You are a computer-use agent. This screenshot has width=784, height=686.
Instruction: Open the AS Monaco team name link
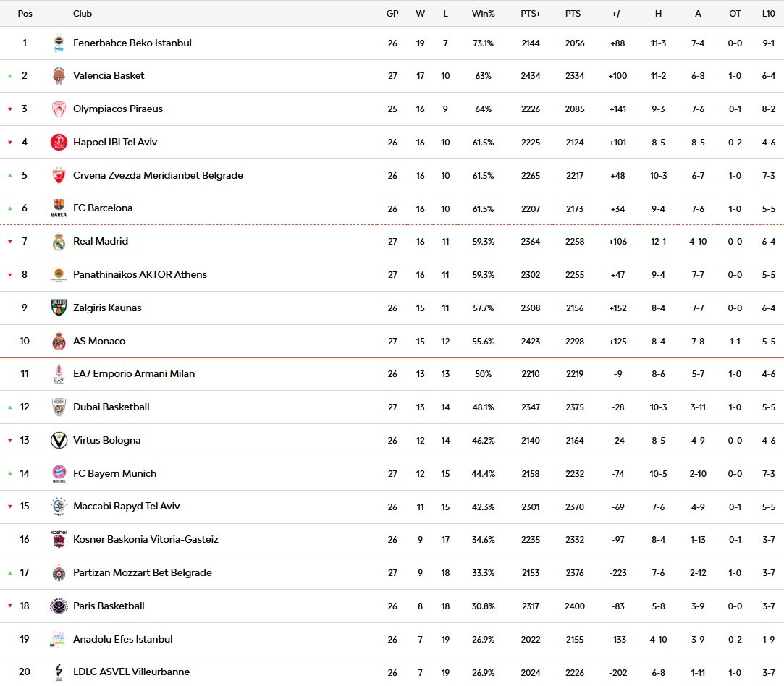[99, 341]
